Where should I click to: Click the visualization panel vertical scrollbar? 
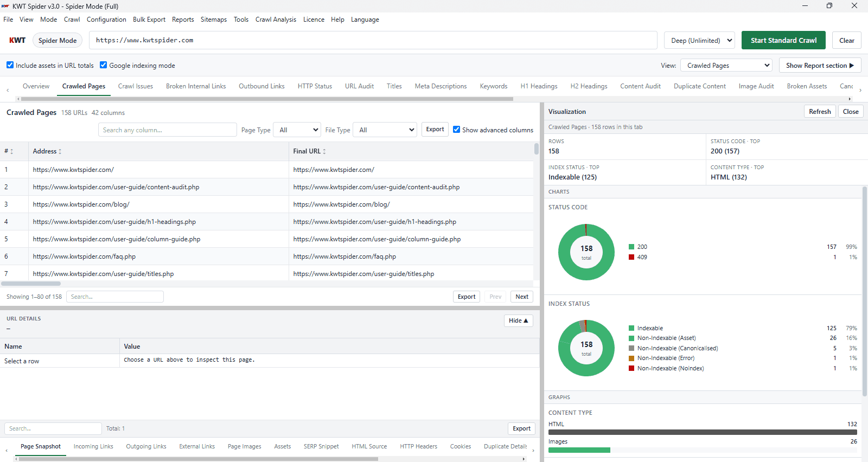[865, 291]
